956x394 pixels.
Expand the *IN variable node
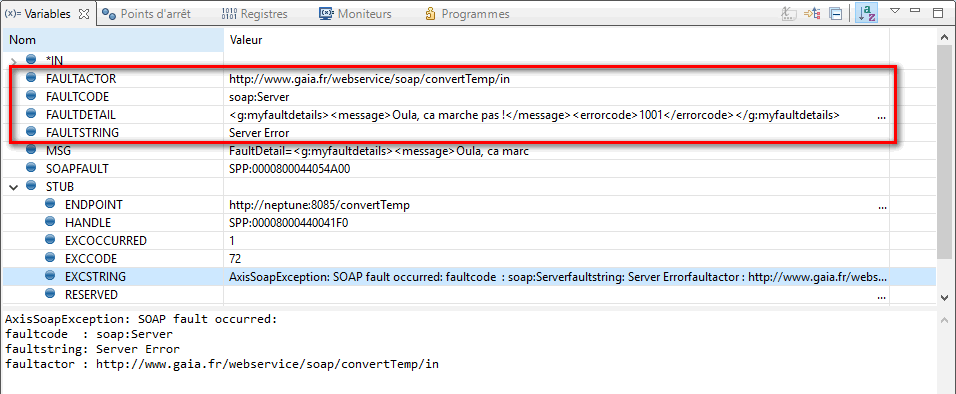click(x=14, y=61)
